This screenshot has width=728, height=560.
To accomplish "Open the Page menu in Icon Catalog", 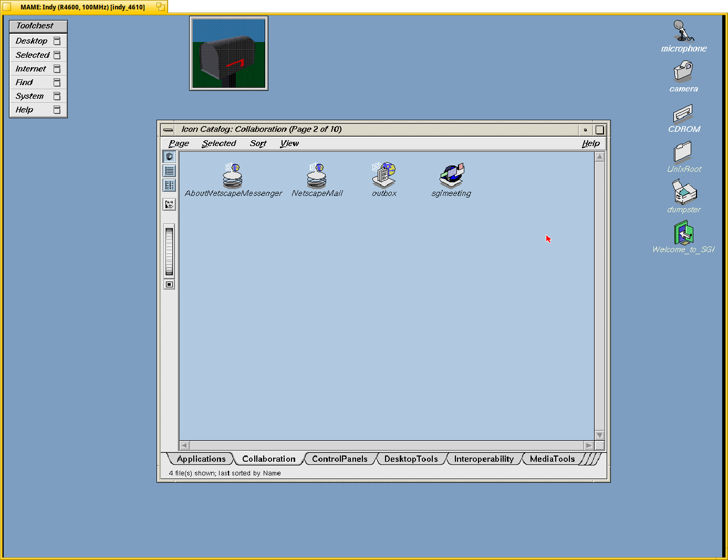I will click(x=179, y=143).
